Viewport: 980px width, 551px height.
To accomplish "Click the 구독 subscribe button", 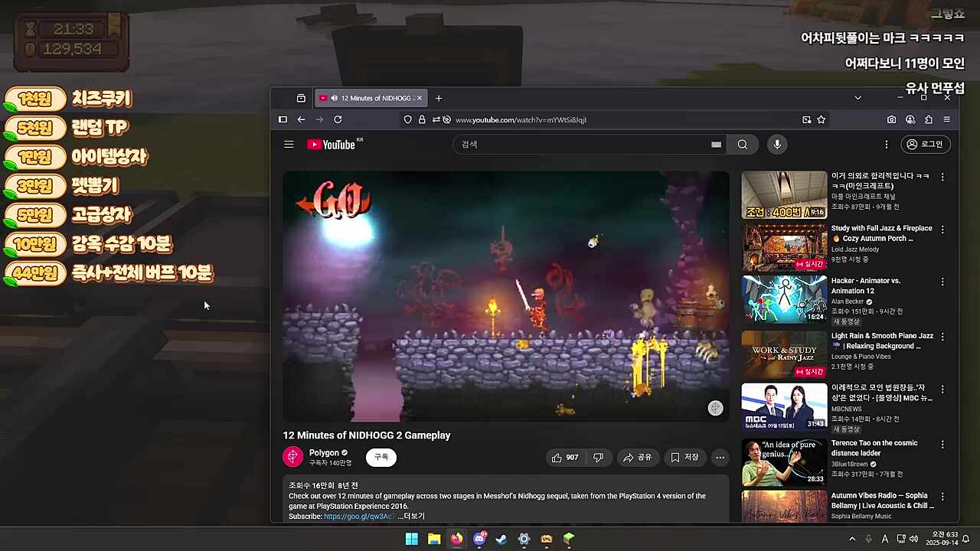I will pyautogui.click(x=381, y=457).
